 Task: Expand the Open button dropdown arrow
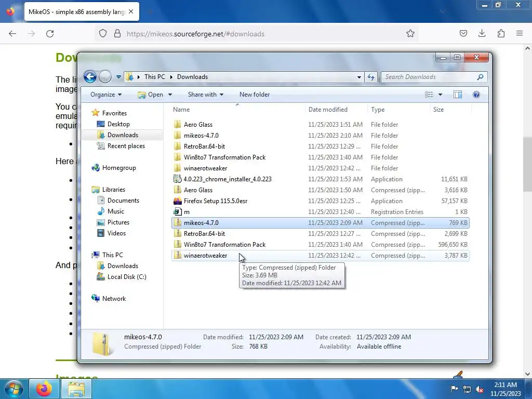pyautogui.click(x=170, y=95)
